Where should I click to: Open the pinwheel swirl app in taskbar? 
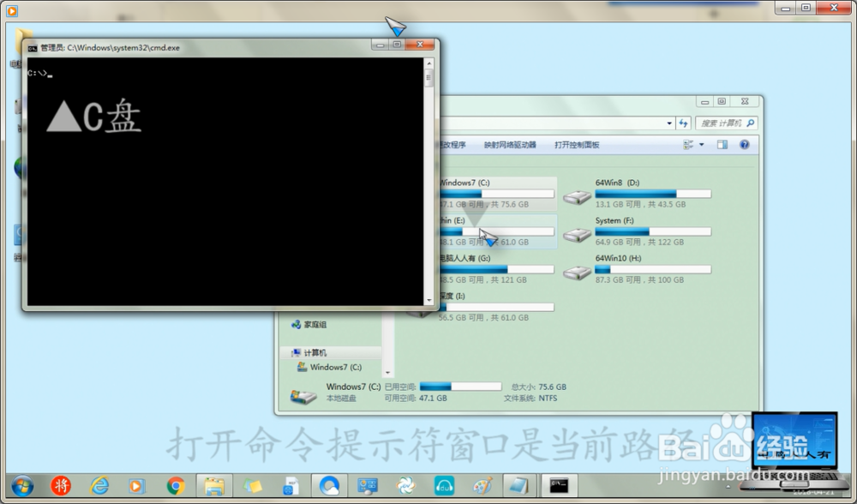pos(405,485)
